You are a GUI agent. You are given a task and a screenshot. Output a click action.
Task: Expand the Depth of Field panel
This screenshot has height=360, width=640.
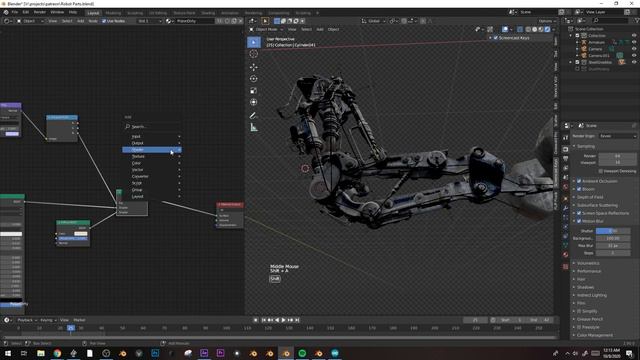click(590, 197)
